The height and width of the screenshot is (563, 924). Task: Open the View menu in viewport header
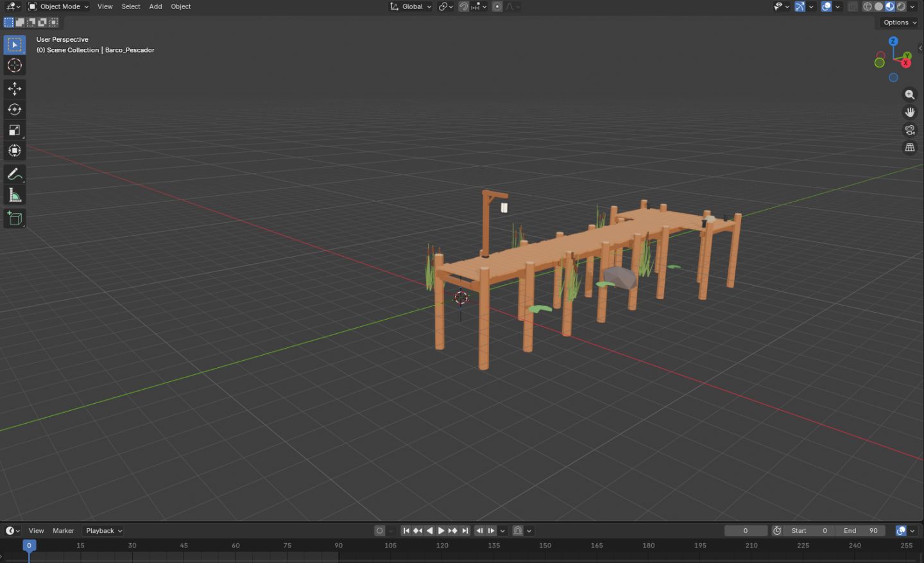click(x=105, y=6)
